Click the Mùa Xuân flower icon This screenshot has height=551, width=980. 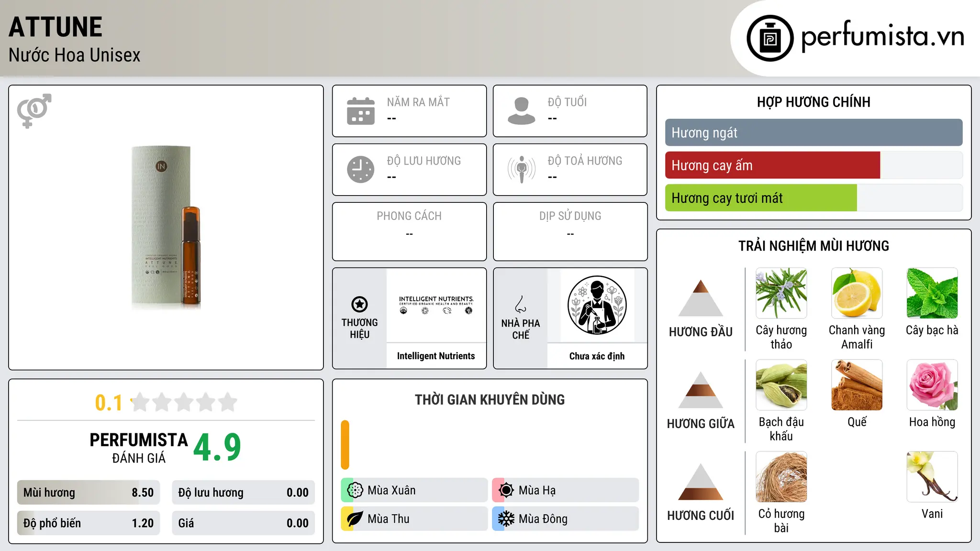click(355, 490)
